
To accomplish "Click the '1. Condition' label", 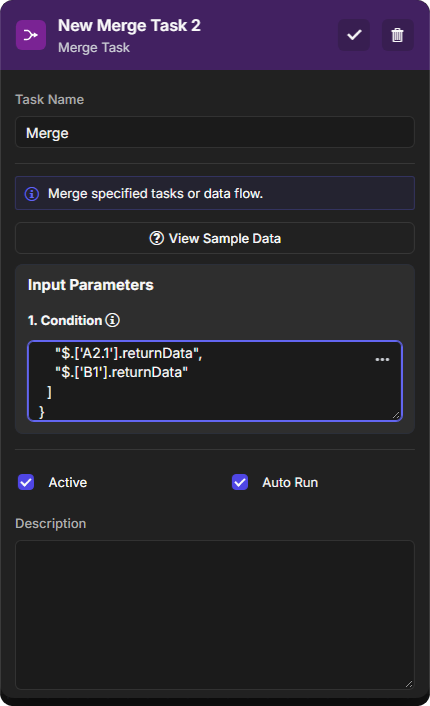I will point(65,321).
